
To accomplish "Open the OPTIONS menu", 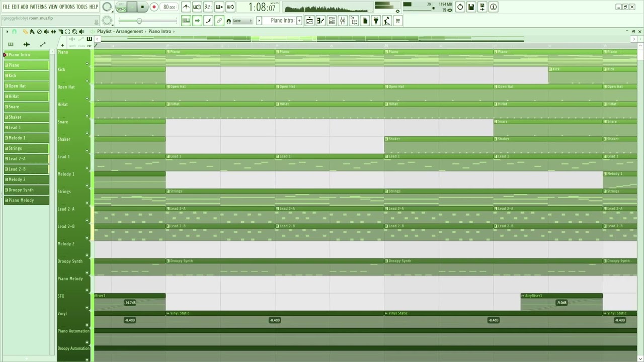I will (x=67, y=7).
